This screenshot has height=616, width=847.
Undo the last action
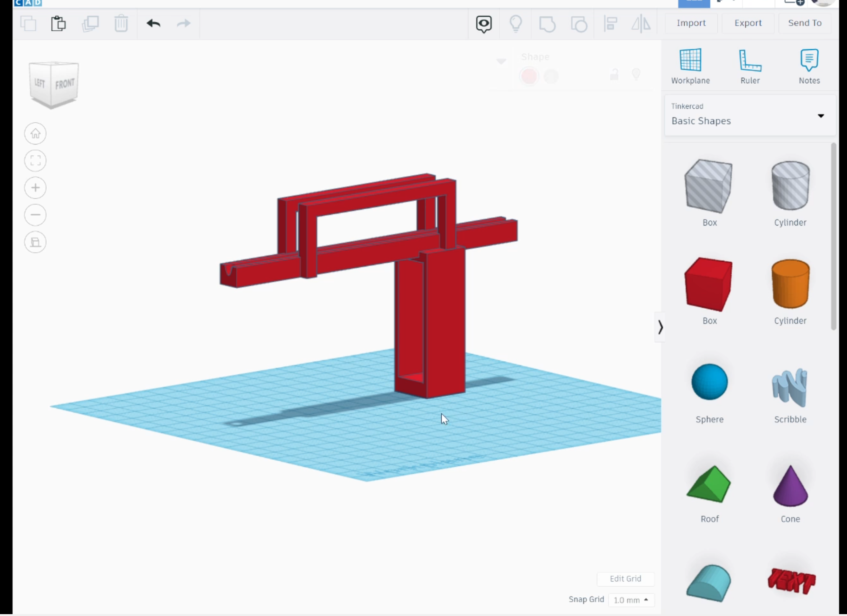(154, 23)
